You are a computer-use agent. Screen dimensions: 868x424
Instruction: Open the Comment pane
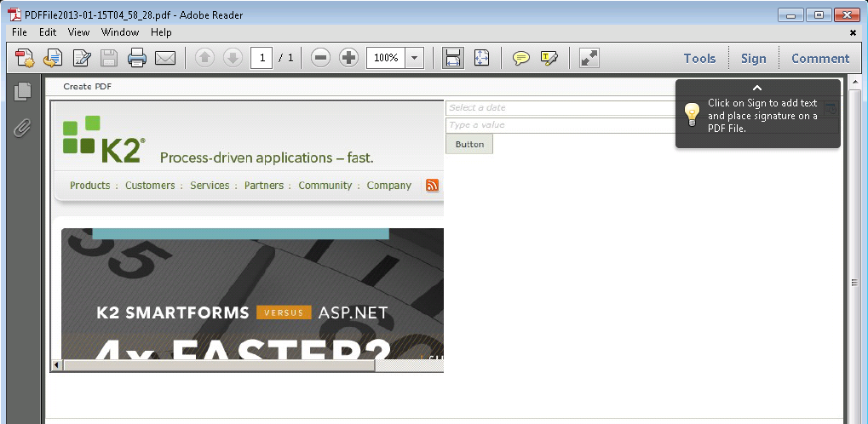[820, 58]
